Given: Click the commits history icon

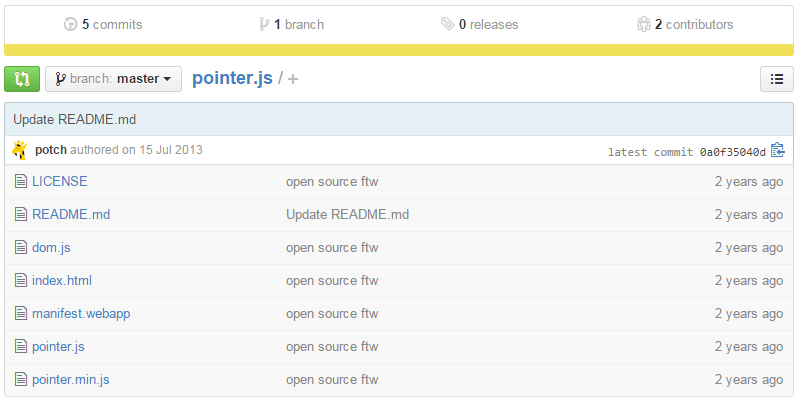Looking at the screenshot, I should (x=70, y=24).
